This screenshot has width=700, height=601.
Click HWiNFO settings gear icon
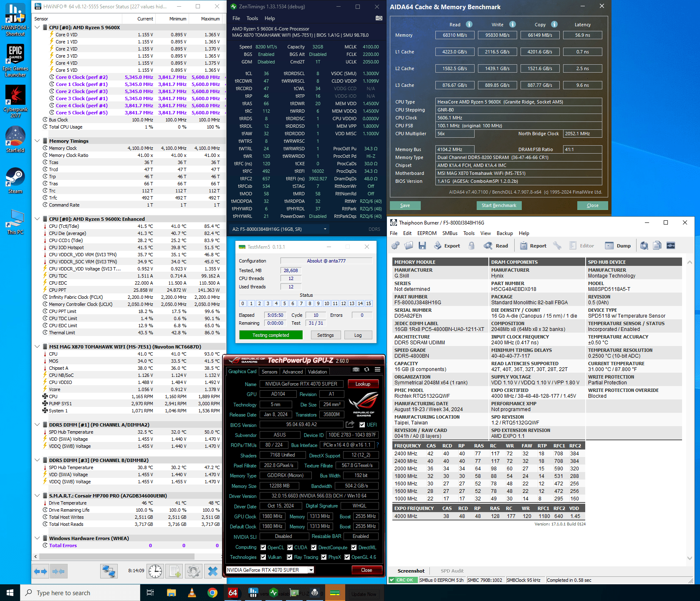coord(194,571)
